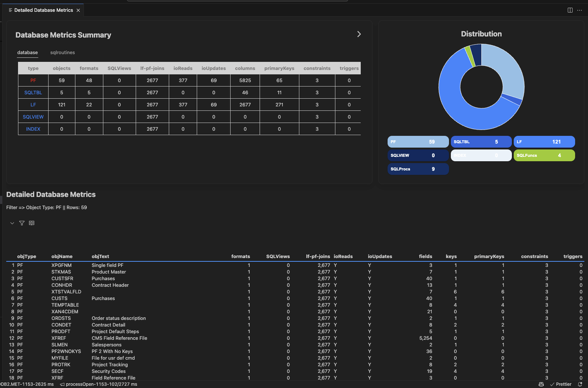Open the notifications bell
The width and height of the screenshot is (588, 388).
pos(580,384)
